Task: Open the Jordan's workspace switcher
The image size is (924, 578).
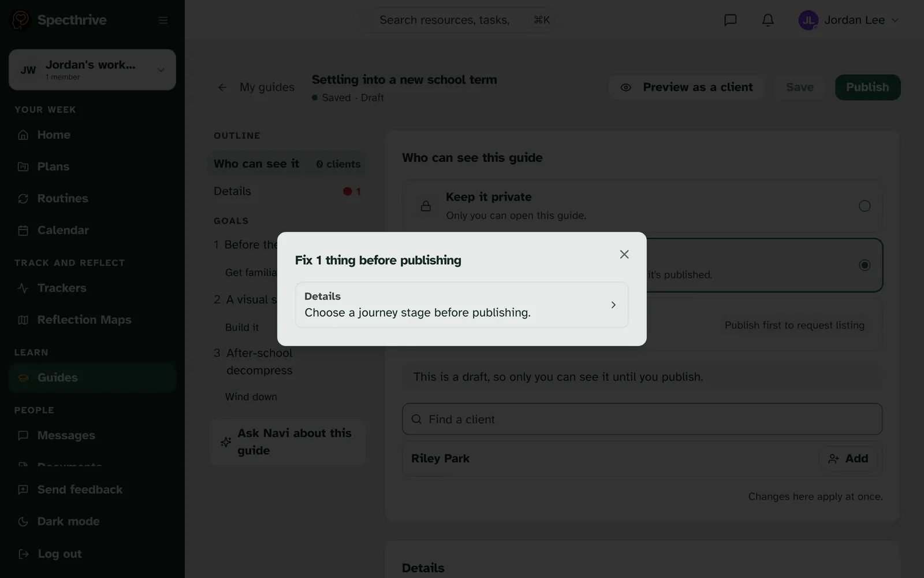Action: pos(92,69)
